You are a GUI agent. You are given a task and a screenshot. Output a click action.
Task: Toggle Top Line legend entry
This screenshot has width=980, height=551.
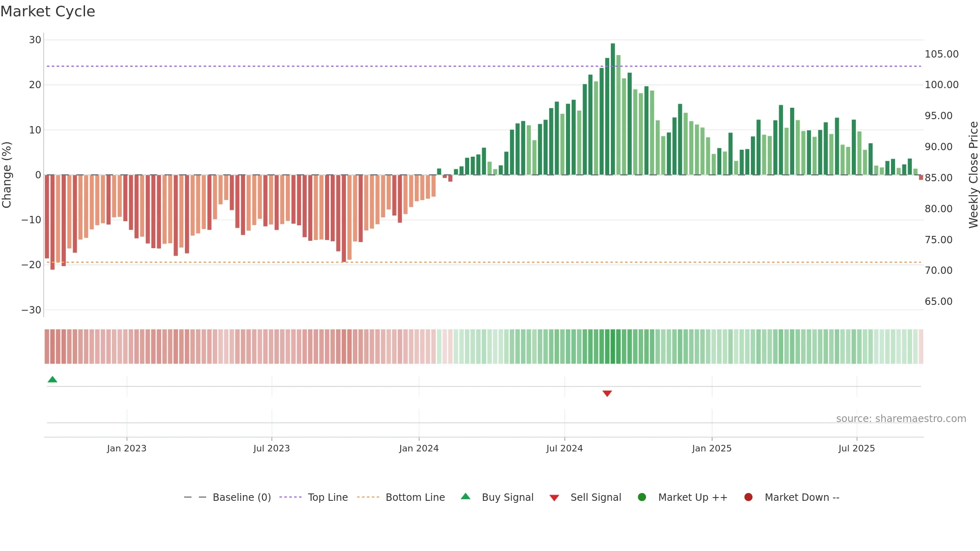tap(314, 497)
